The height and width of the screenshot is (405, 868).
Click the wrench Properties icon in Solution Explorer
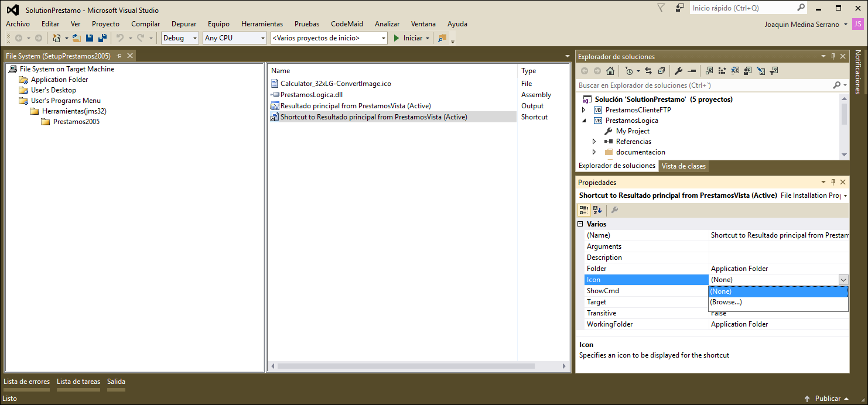click(x=679, y=71)
